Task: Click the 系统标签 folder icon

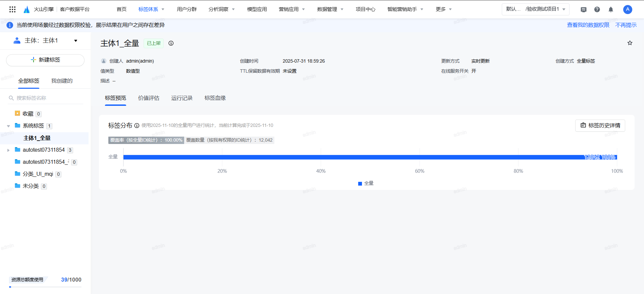Action: coord(17,126)
